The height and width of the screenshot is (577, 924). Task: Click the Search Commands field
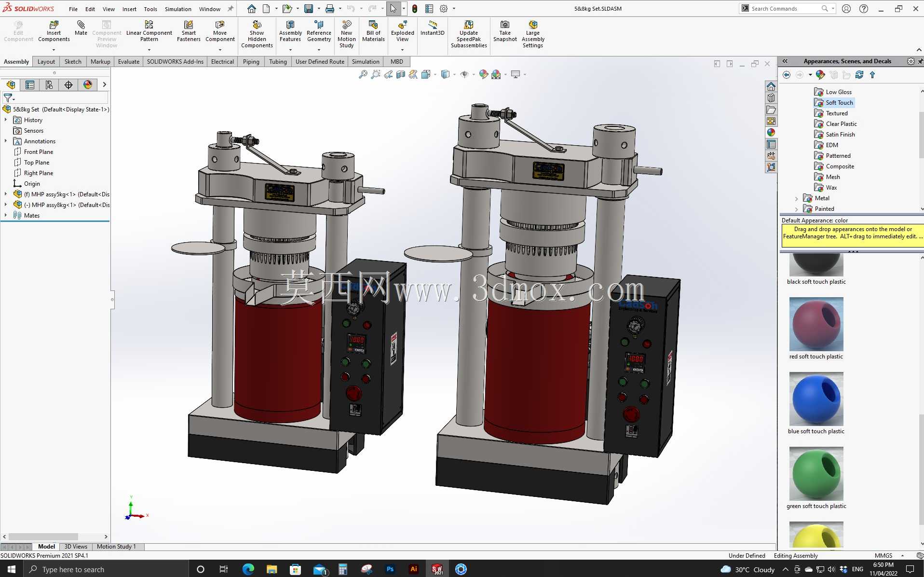click(787, 9)
